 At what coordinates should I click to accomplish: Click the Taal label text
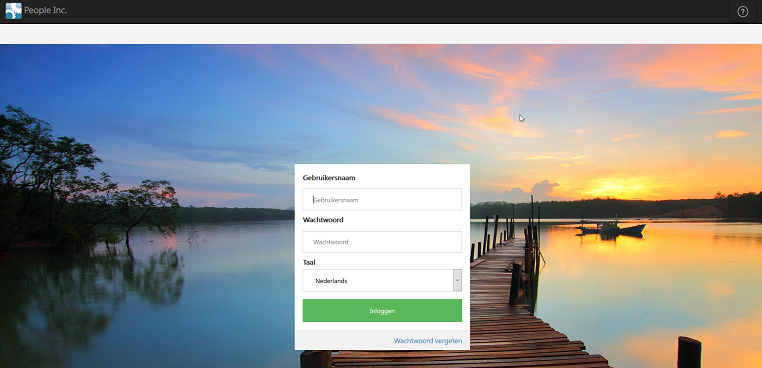click(309, 262)
